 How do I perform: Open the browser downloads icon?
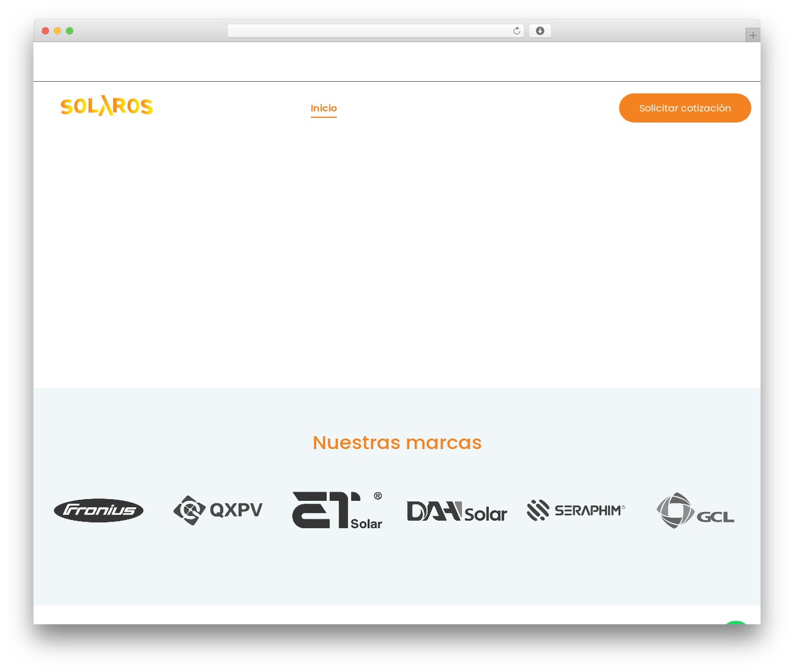(x=540, y=31)
